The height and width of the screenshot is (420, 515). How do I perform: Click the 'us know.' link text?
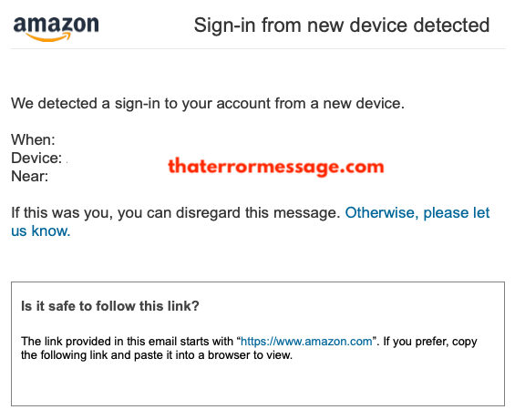pos(41,230)
